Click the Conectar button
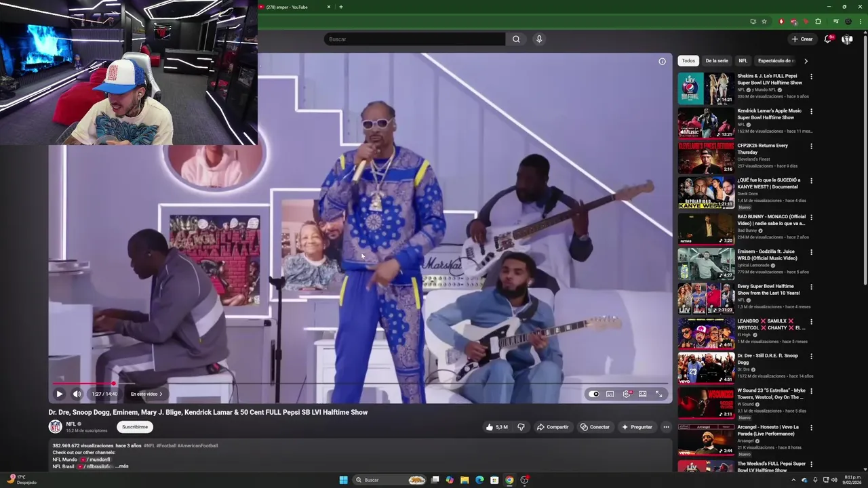Screen dimensions: 868x488 pos(595,427)
